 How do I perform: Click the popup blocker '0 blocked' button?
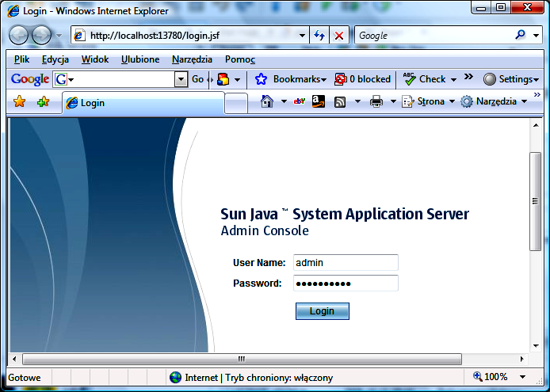tap(362, 79)
